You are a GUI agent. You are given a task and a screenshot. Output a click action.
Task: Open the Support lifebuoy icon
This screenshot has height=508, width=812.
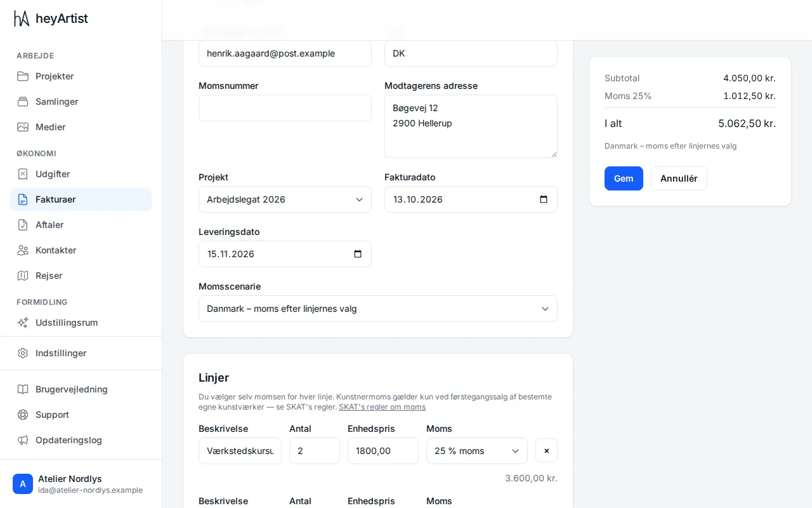pyautogui.click(x=23, y=415)
